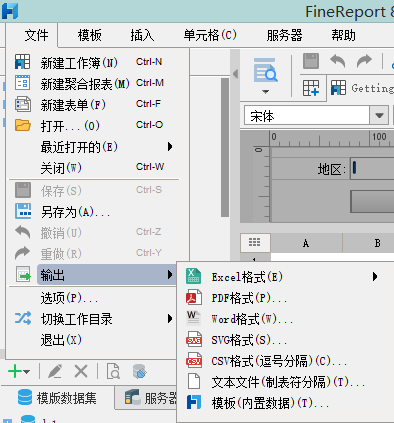Click the CSV format icon
394x423 pixels.
pyautogui.click(x=194, y=361)
